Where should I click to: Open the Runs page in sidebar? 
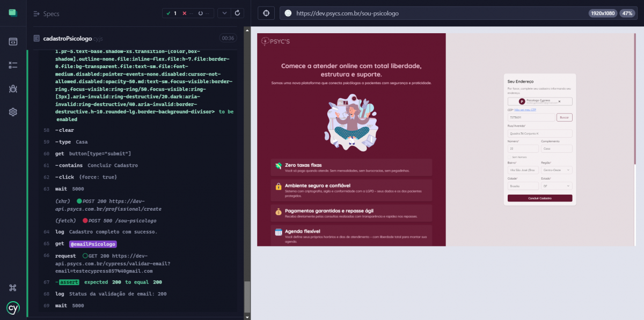coord(13,65)
